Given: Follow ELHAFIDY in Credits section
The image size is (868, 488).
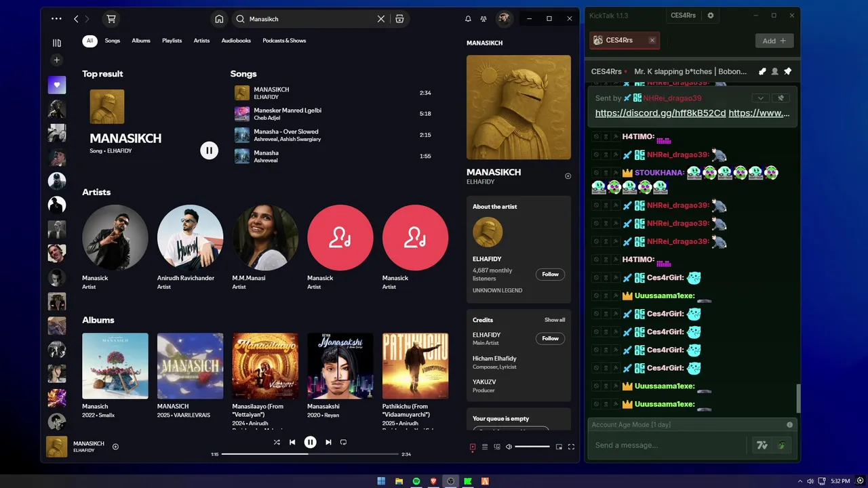Looking at the screenshot, I should click(551, 338).
